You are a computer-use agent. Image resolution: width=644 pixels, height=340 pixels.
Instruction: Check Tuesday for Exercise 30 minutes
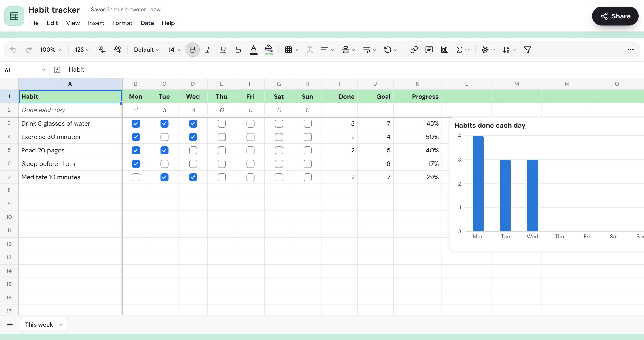pyautogui.click(x=165, y=137)
